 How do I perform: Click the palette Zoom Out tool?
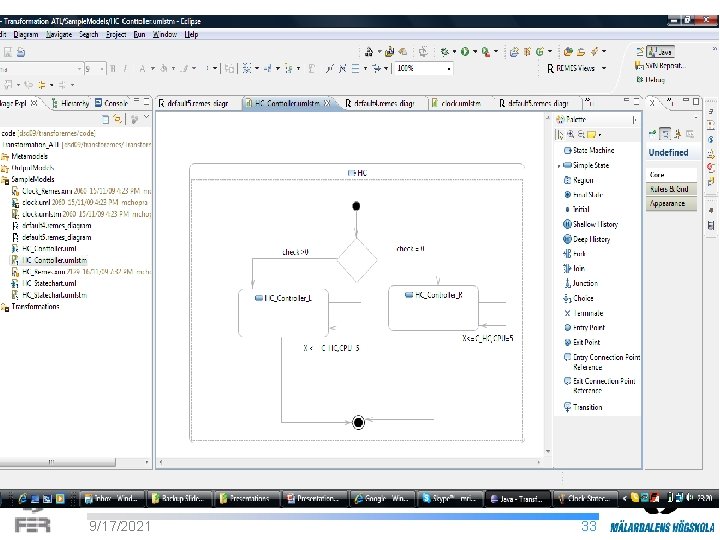pos(581,134)
